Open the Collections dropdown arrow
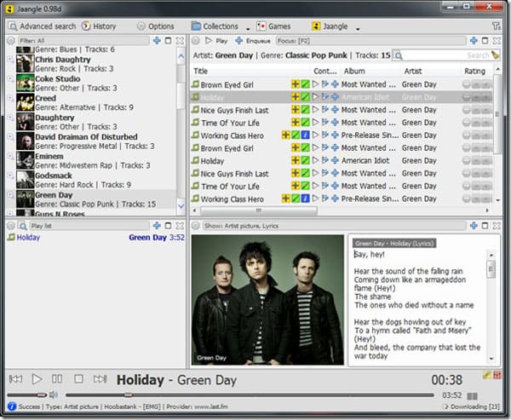 pos(247,27)
